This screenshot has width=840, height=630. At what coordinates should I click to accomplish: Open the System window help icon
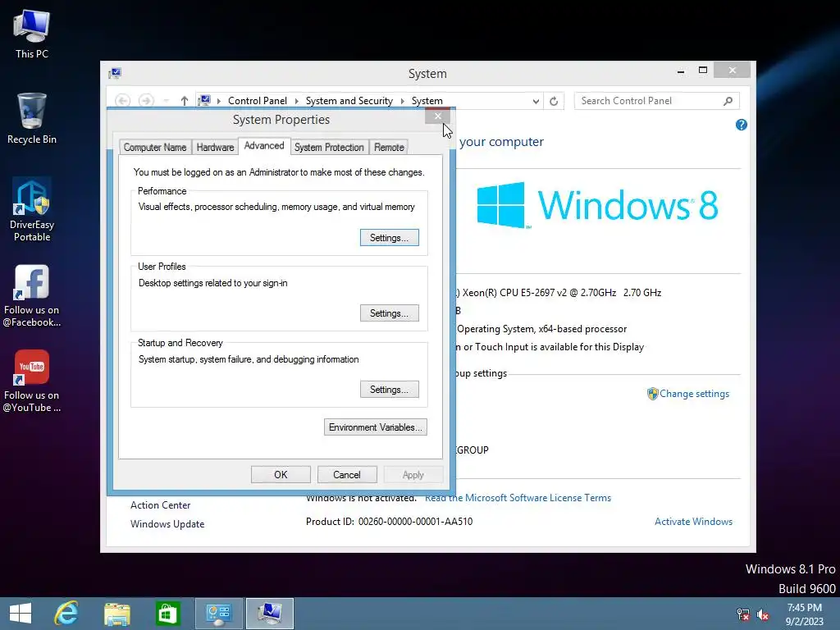(x=741, y=125)
